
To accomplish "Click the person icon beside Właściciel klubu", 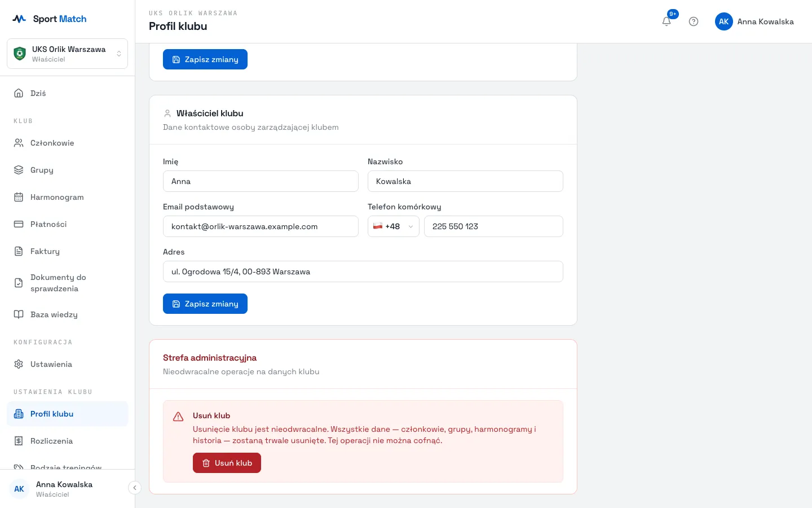I will pos(167,113).
